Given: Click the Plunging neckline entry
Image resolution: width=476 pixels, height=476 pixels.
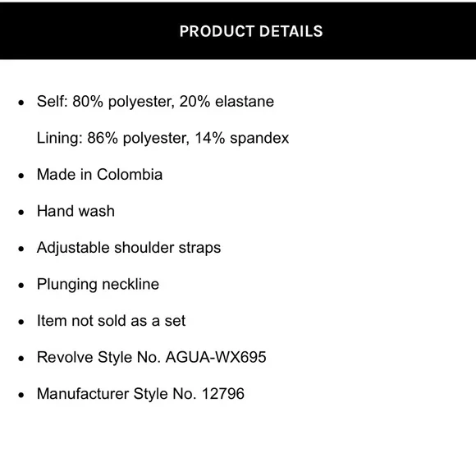Looking at the screenshot, I should click(98, 285).
